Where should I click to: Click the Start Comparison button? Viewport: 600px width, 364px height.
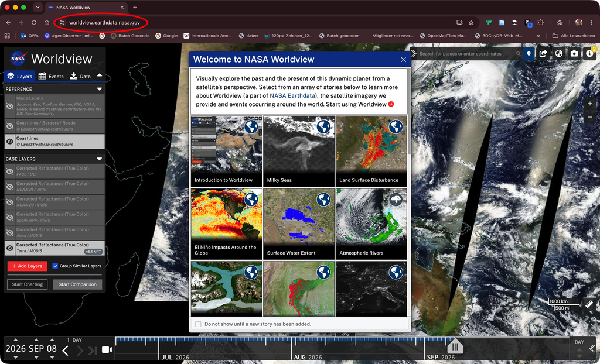click(x=77, y=284)
